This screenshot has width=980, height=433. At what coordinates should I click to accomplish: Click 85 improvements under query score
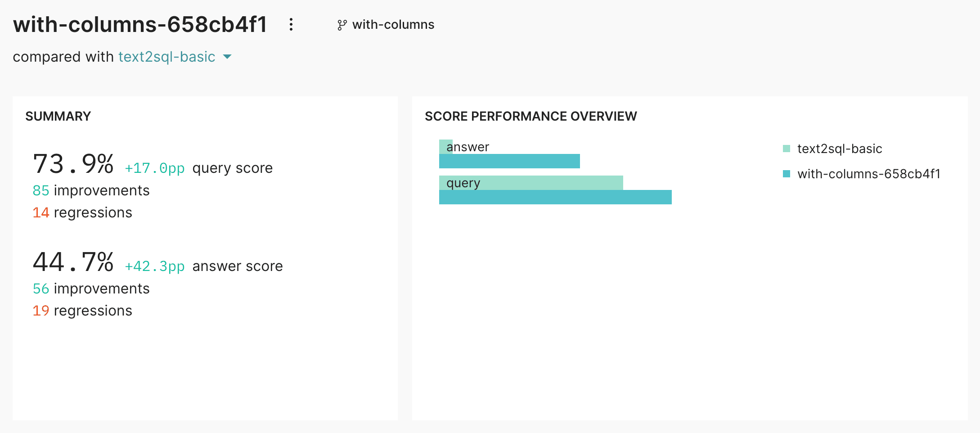(x=90, y=190)
